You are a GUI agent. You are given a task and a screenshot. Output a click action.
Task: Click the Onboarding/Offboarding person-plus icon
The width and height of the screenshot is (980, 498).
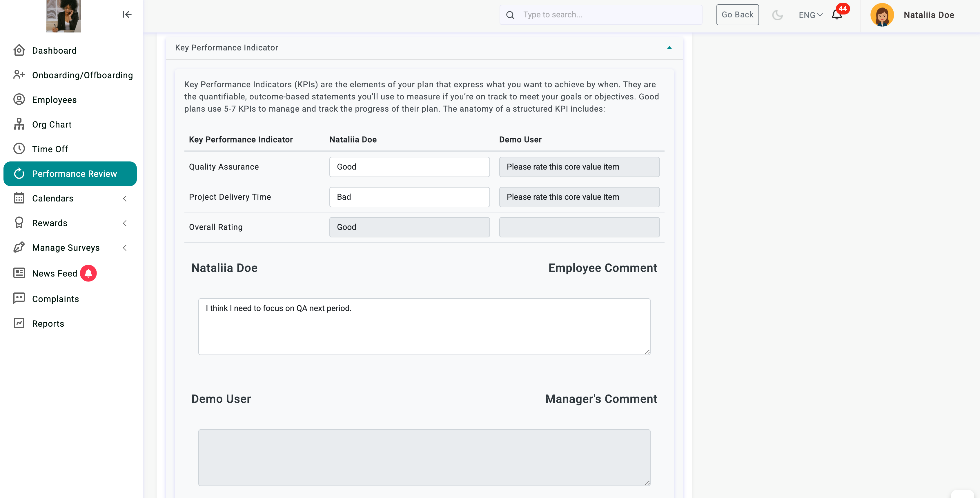pos(19,74)
